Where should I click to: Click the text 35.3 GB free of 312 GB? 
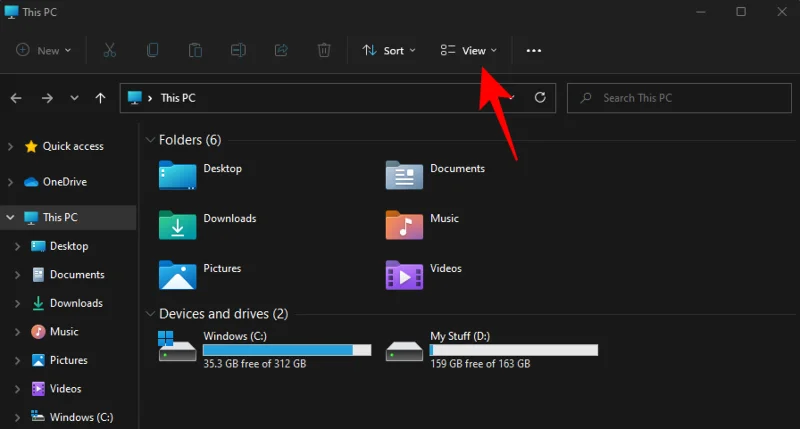coord(255,364)
